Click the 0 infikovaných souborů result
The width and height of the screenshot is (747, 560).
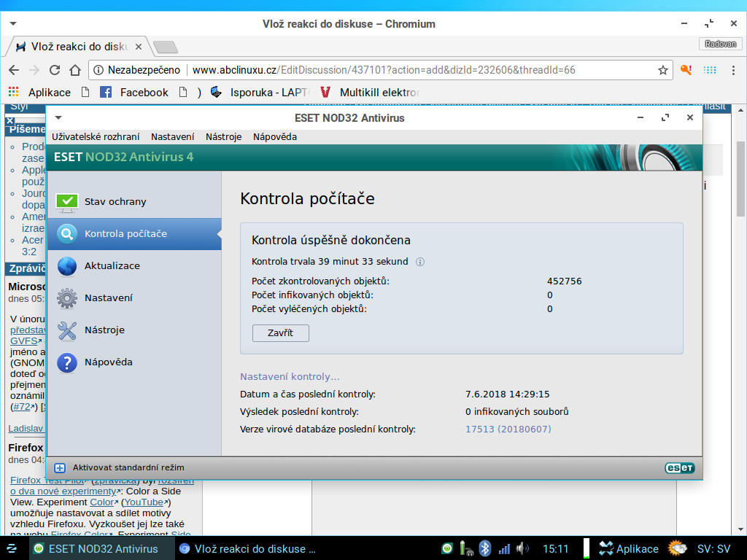point(517,411)
